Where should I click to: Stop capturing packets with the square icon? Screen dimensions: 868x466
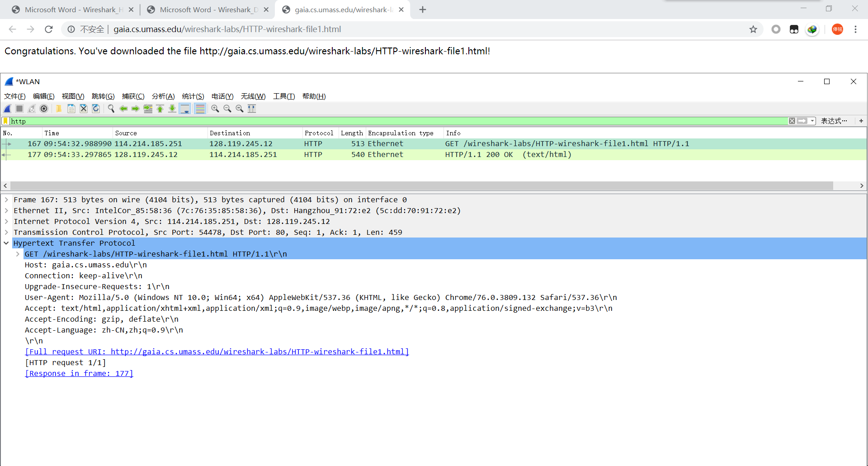tap(19, 109)
